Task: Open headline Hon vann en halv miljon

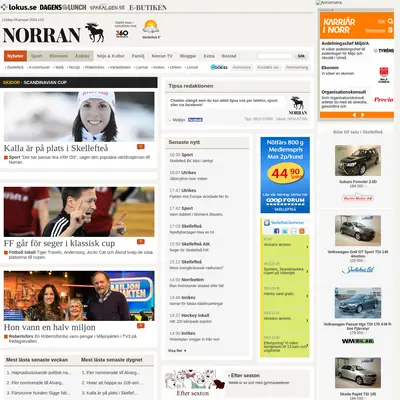Action: pyautogui.click(x=50, y=327)
